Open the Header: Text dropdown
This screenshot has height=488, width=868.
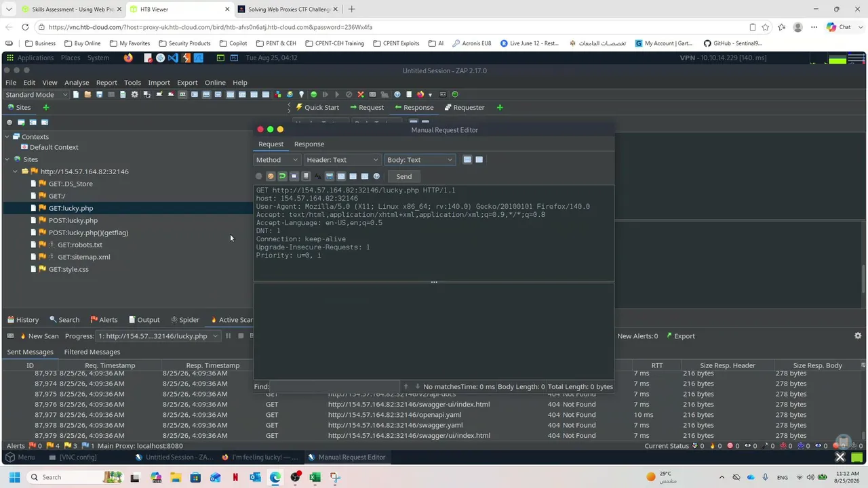click(x=342, y=160)
